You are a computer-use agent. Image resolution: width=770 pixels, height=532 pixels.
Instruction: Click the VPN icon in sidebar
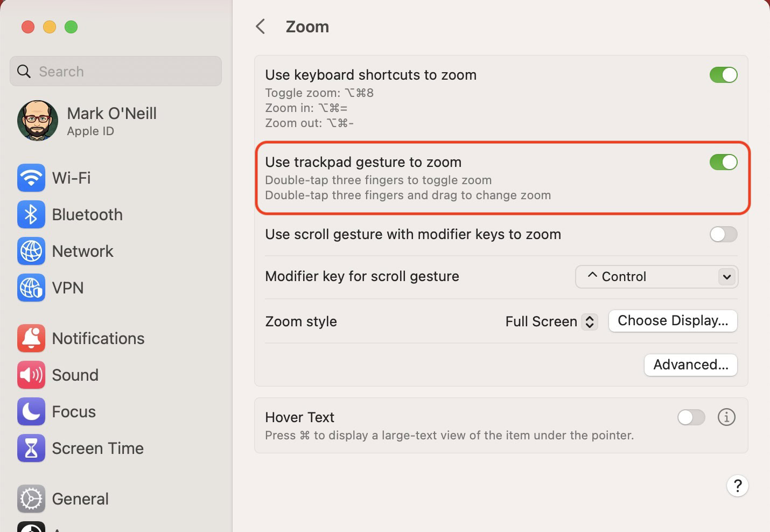click(31, 288)
